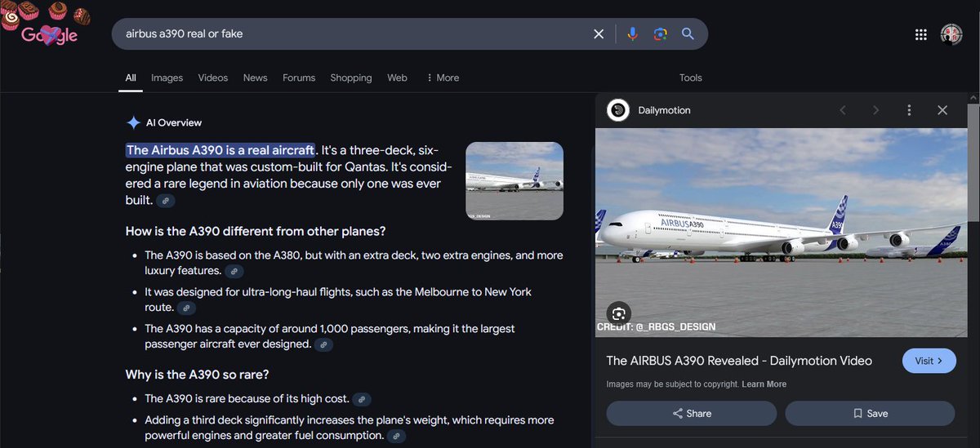Open the search Tools options

[691, 78]
